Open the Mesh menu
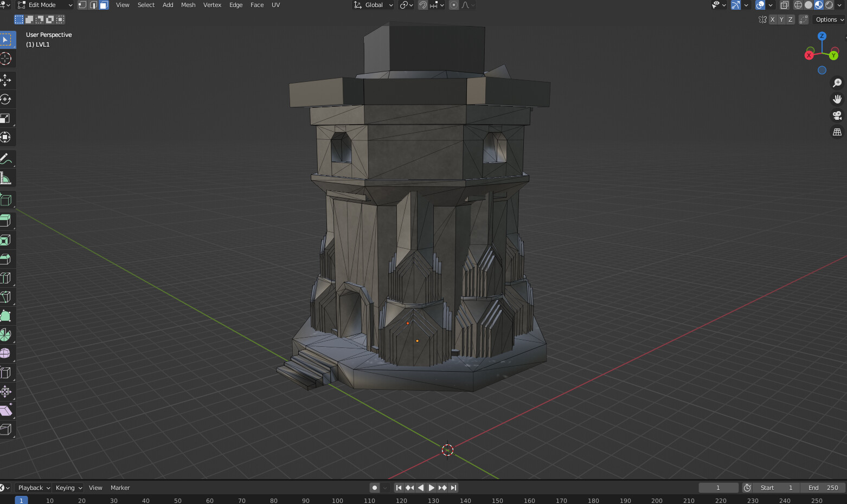 pyautogui.click(x=188, y=5)
